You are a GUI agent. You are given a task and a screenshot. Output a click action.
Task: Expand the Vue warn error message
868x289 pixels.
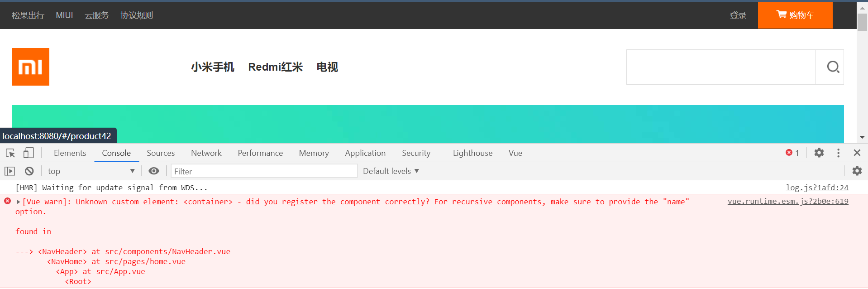click(x=19, y=202)
